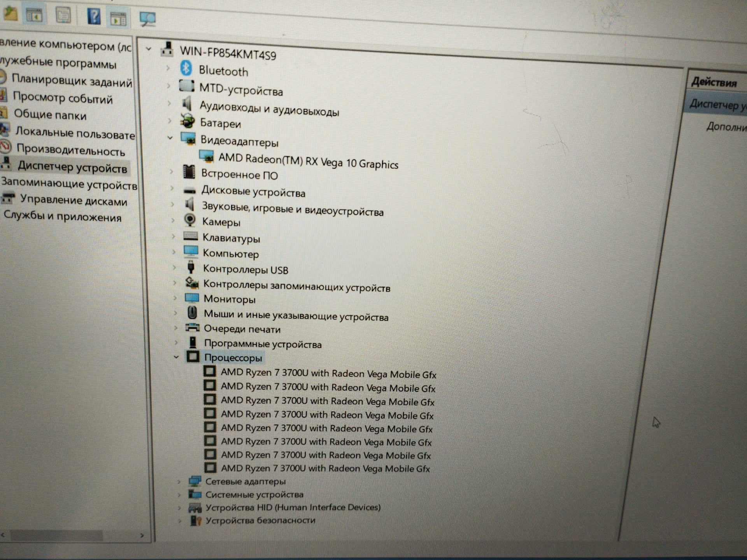Click the Встроенное ПО chip icon
The image size is (747, 560).
pos(189,171)
